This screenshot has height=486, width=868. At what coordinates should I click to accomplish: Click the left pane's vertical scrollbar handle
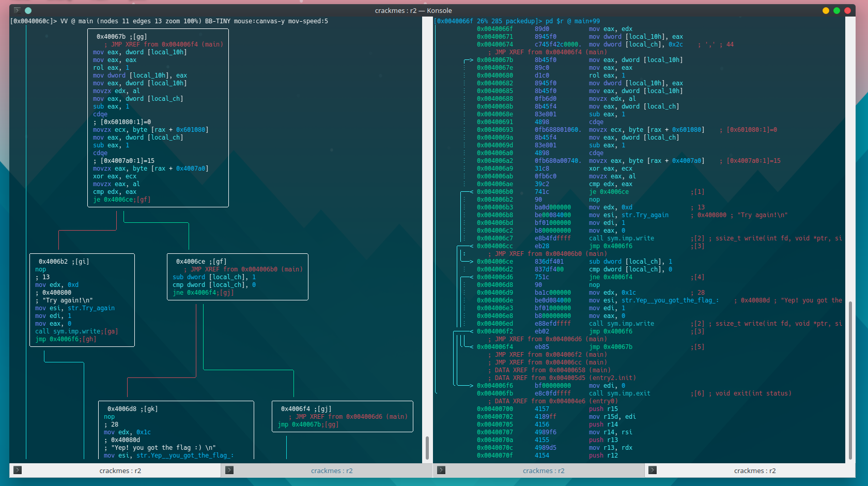click(x=427, y=448)
